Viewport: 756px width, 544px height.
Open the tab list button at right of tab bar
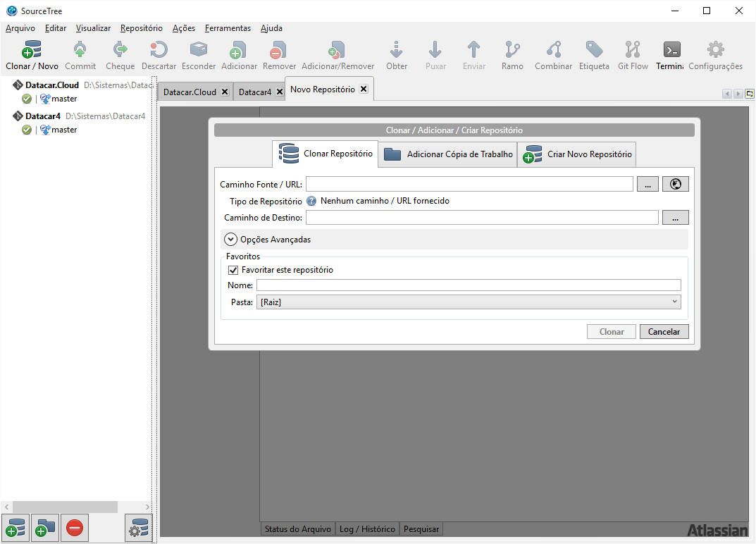point(749,94)
